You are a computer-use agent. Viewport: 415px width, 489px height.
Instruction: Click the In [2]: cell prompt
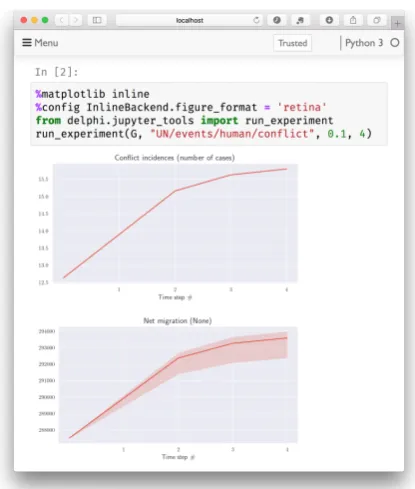[57, 72]
